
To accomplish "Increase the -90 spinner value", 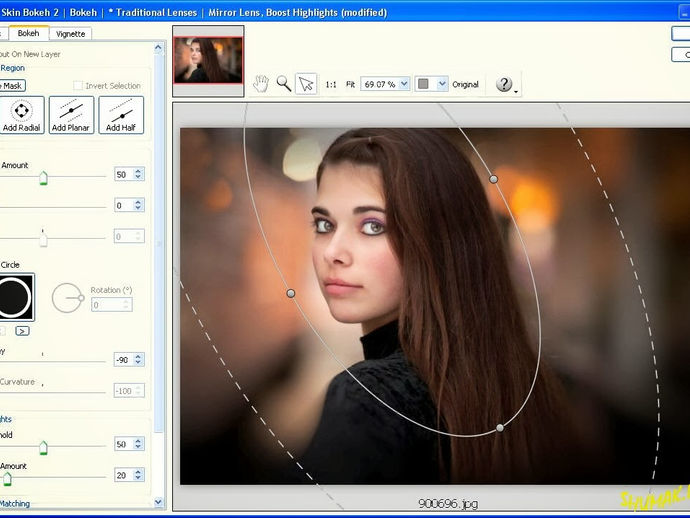I will pos(138,356).
